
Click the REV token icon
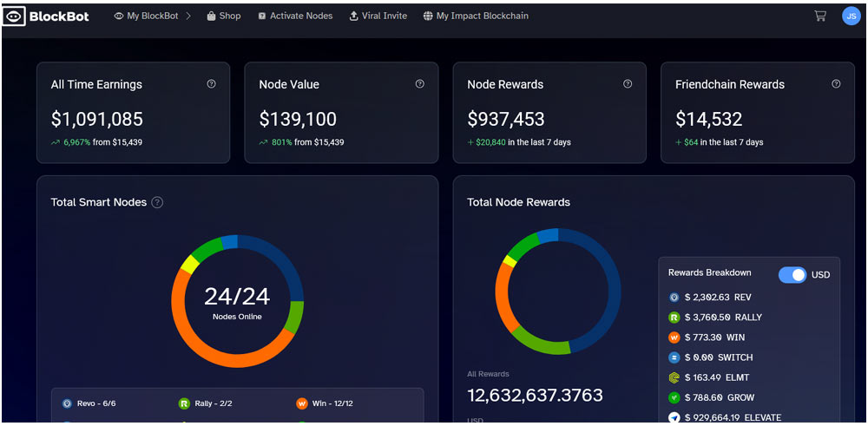(674, 297)
